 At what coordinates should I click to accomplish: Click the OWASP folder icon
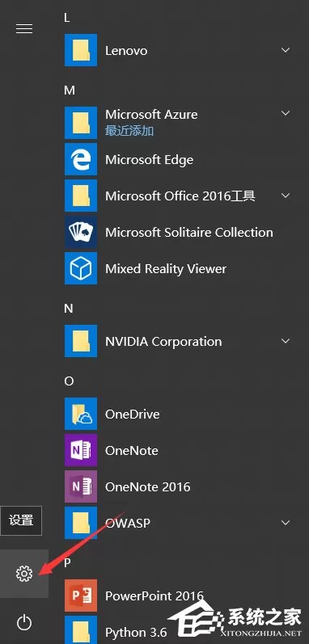(x=81, y=523)
